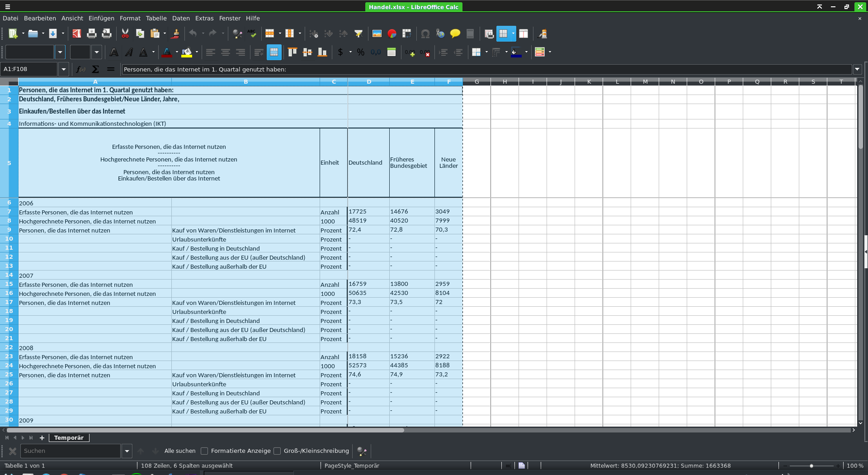Enable Groß-/Kleinschreibung in the search bar
This screenshot has width=868, height=475.
(277, 451)
